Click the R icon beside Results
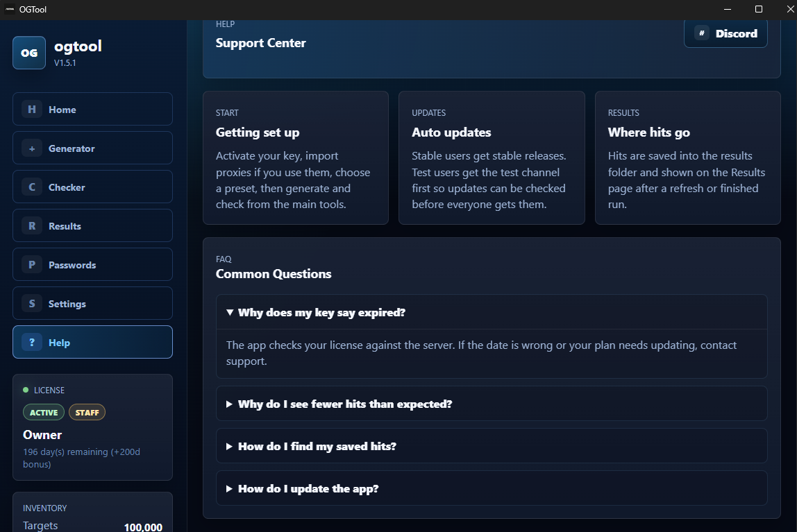The image size is (797, 532). [x=32, y=226]
